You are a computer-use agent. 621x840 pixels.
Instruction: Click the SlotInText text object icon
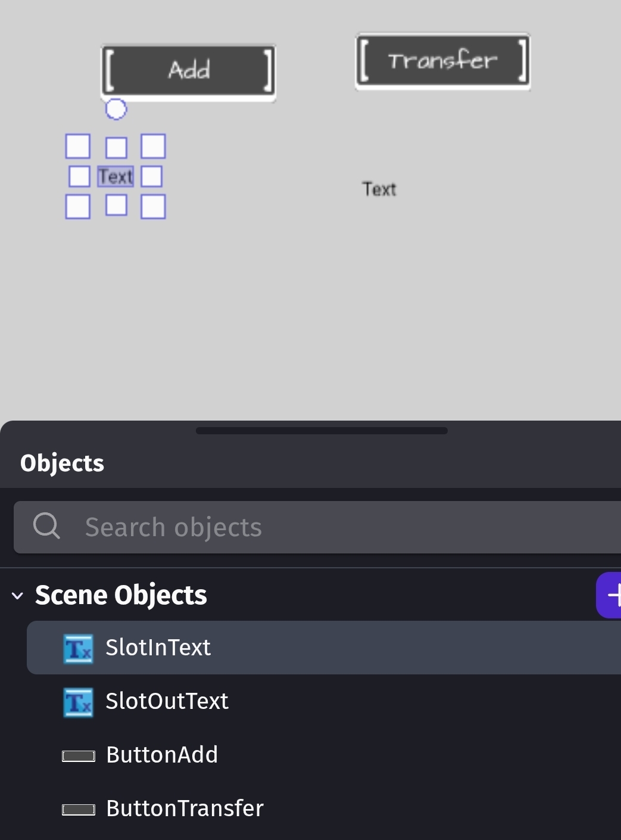tap(78, 648)
